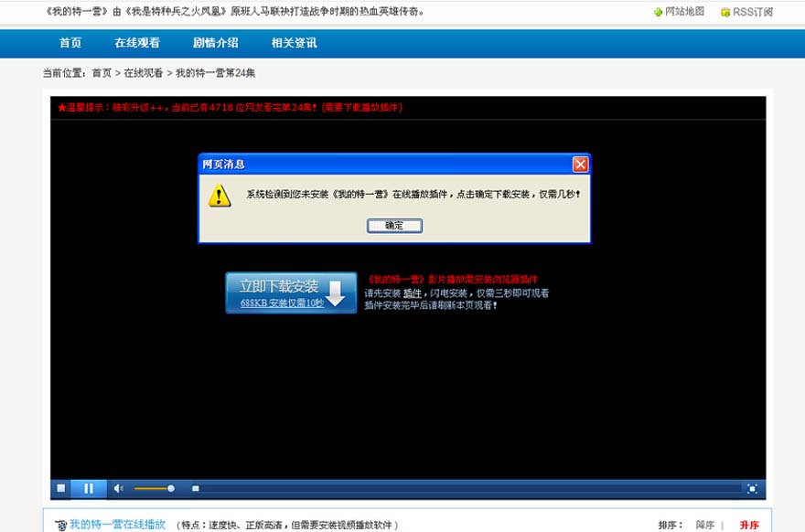The height and width of the screenshot is (532, 805).
Task: Mute audio via the speaker icon
Action: coord(118,489)
